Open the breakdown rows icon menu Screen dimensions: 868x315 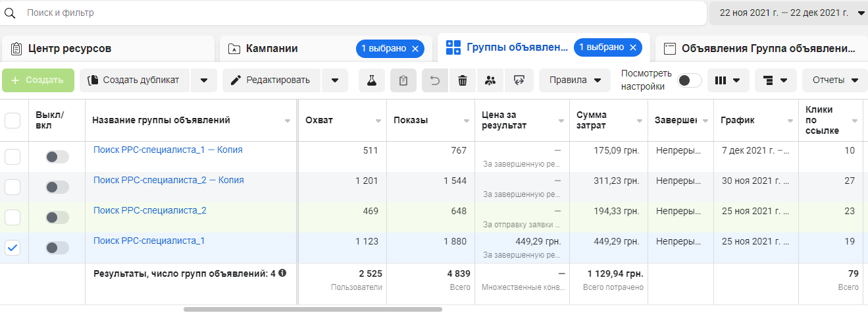776,80
